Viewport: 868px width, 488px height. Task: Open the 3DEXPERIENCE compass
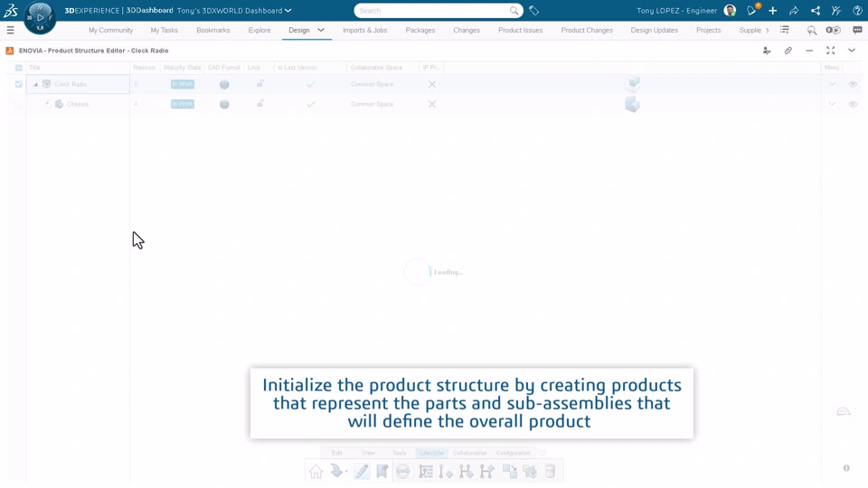(40, 18)
